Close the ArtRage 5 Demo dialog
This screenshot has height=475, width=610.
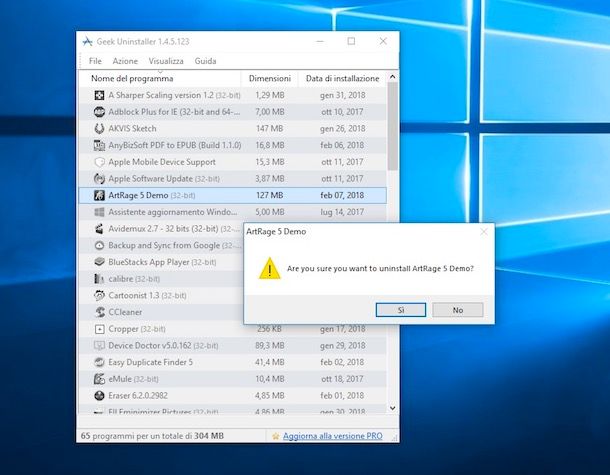(484, 232)
